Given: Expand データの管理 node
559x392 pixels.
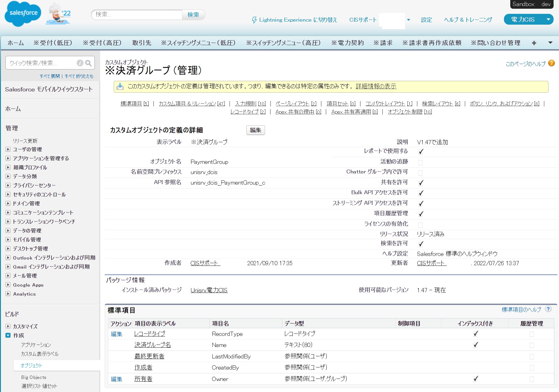Looking at the screenshot, I should point(8,230).
